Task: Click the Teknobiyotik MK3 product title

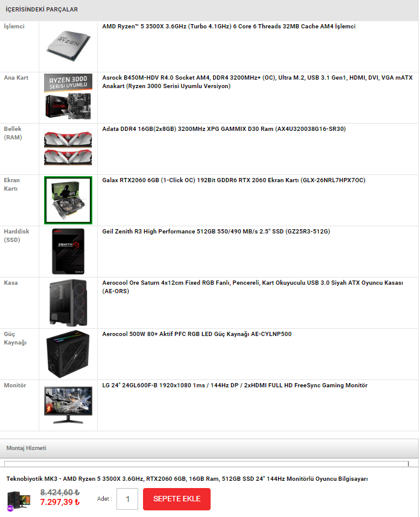Action: [x=187, y=479]
